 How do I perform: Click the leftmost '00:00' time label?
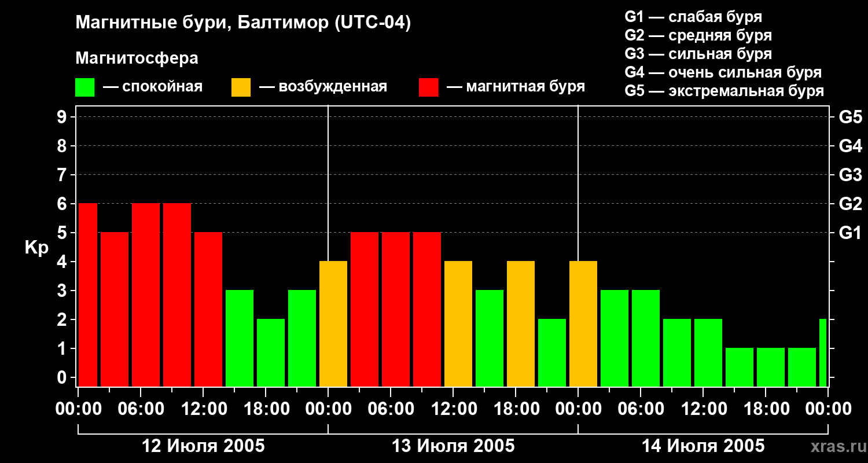click(78, 409)
